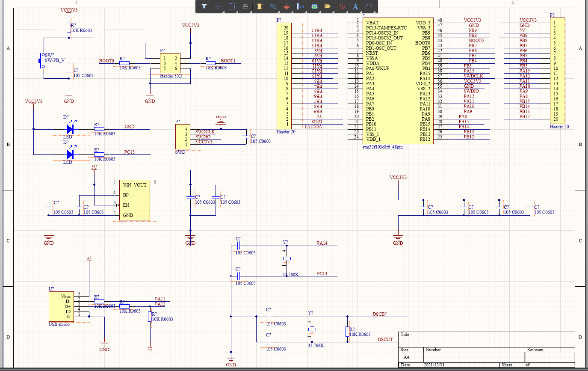
Task: Open the red directives info tool
Action: pyautogui.click(x=341, y=6)
